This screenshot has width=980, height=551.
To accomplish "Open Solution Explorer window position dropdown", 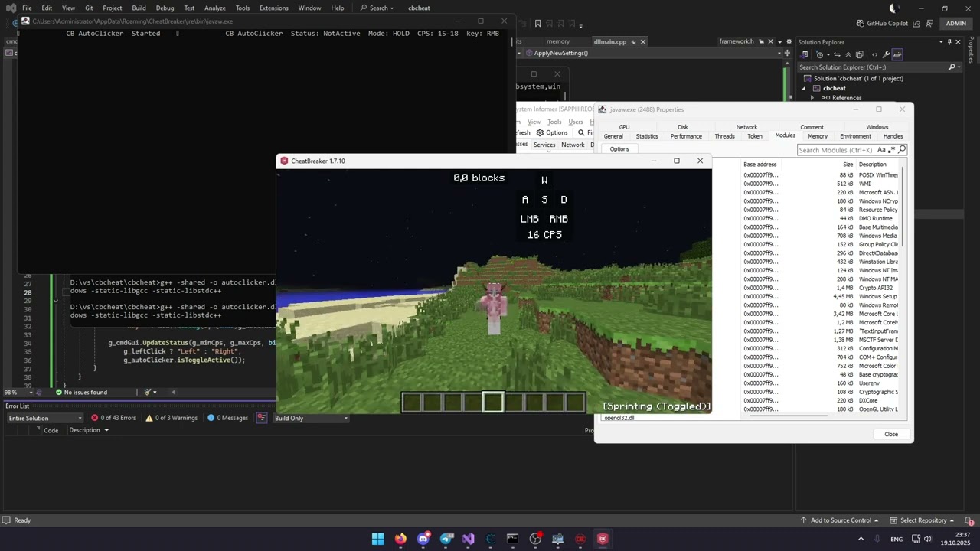I will tap(940, 42).
